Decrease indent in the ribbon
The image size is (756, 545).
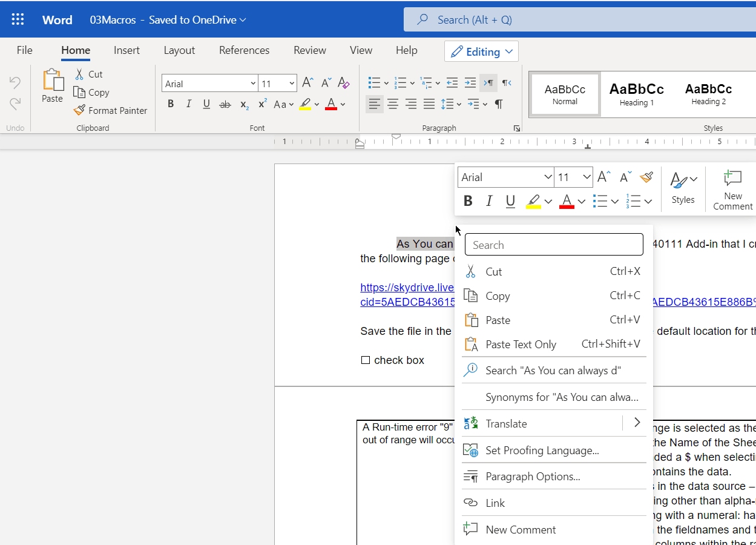[452, 83]
